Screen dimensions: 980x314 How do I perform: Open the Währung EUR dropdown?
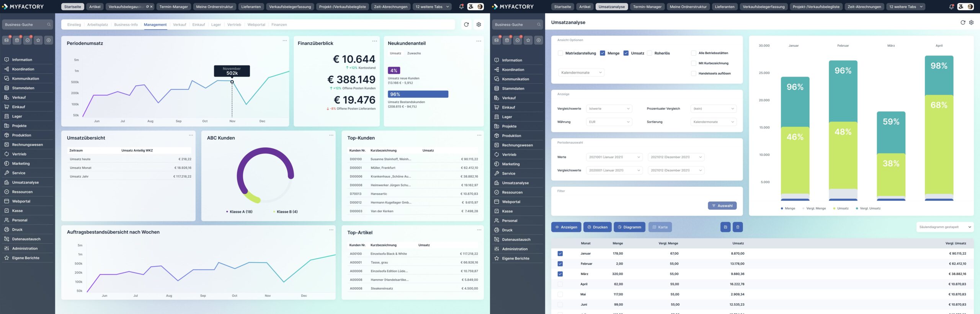tap(609, 122)
